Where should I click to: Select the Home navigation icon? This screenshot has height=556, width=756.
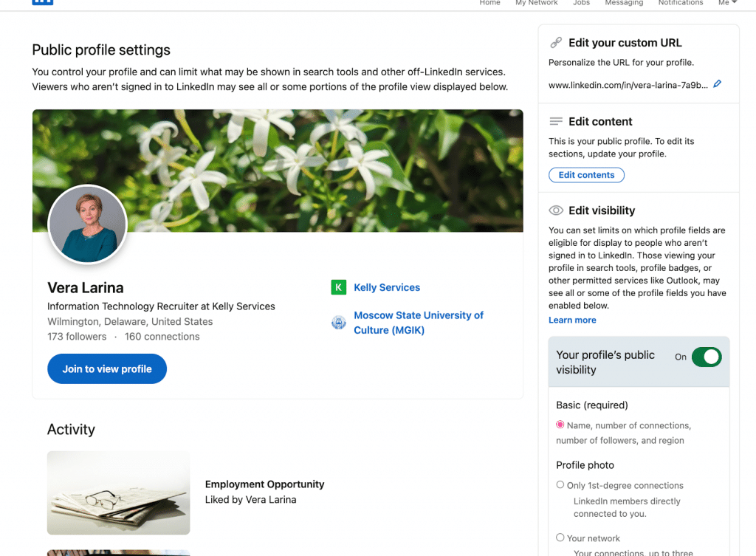click(489, 1)
